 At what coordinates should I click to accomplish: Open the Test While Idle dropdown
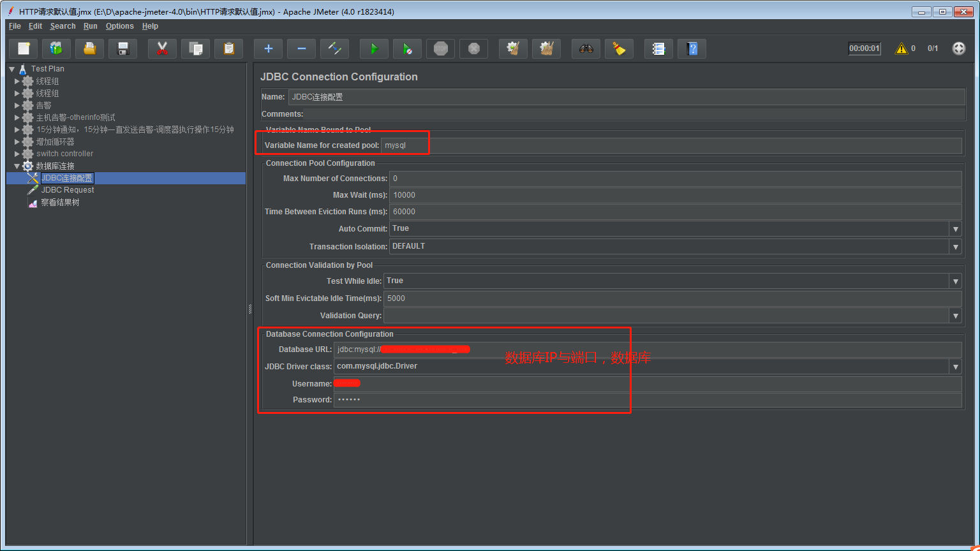(x=955, y=281)
